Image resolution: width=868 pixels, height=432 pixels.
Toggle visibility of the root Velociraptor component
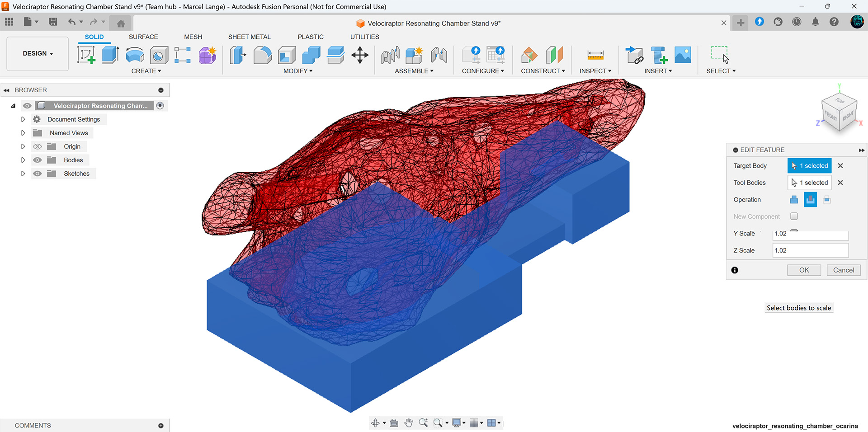[x=27, y=106]
